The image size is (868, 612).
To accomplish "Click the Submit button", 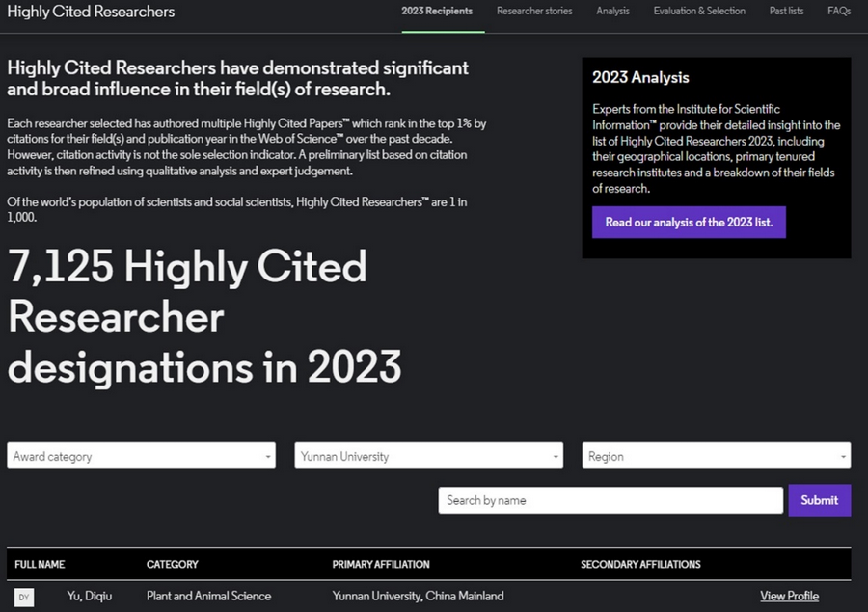I will point(819,500).
